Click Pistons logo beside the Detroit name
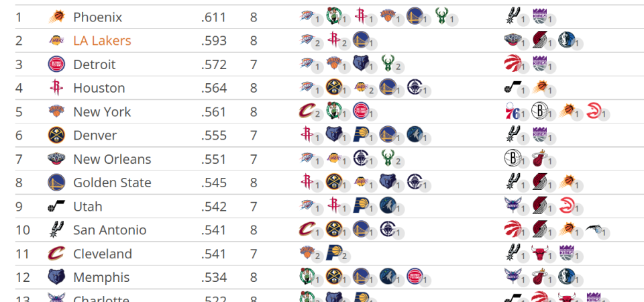The width and height of the screenshot is (644, 302). 56,64
